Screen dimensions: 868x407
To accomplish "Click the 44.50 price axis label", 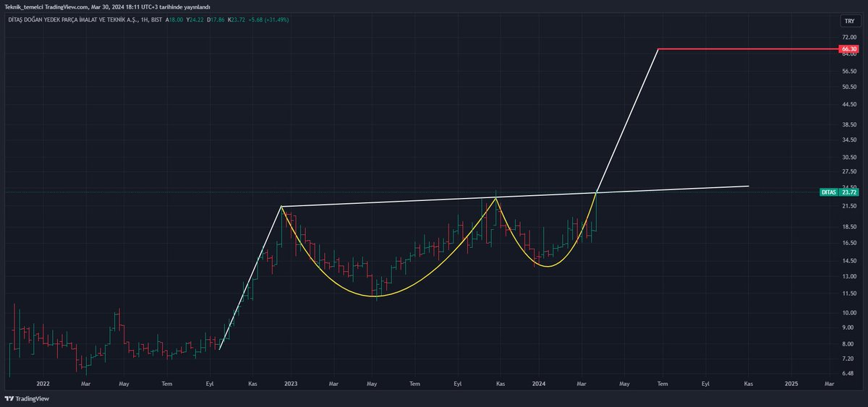I will click(848, 104).
